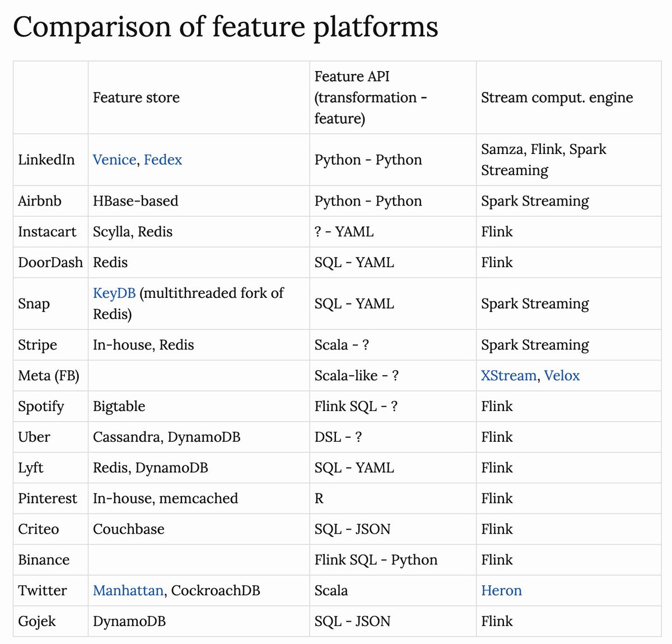
Task: Click the 'Gojek' row label
Action: tap(37, 621)
